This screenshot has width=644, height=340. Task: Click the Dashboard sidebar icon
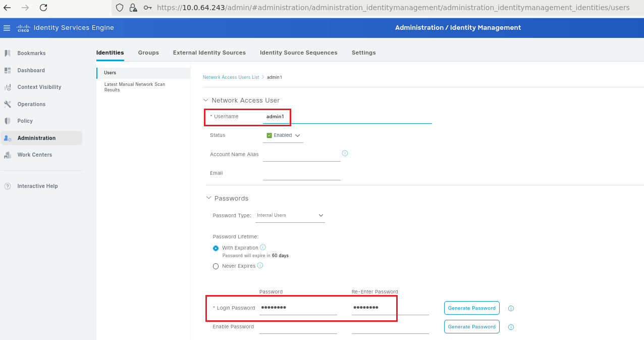8,70
